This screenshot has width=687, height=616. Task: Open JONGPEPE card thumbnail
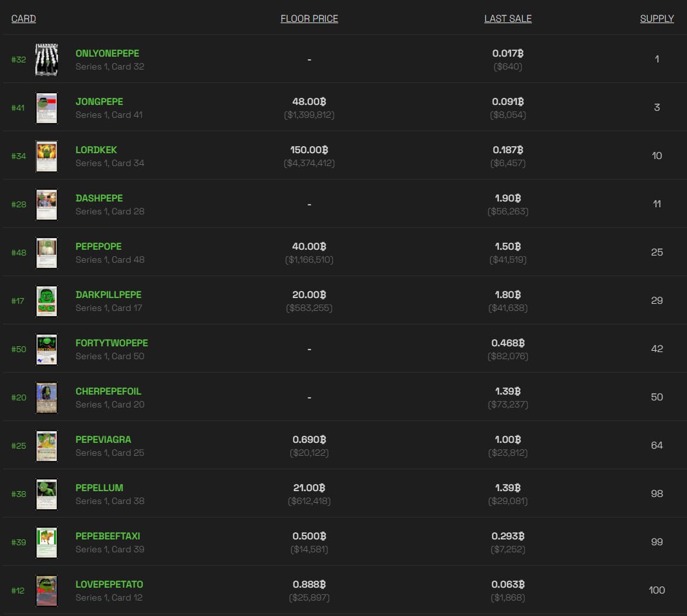click(46, 107)
